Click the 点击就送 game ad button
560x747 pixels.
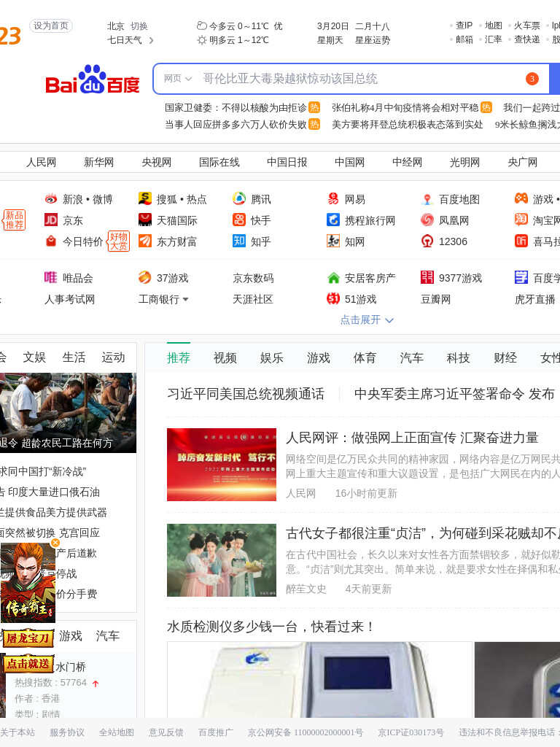[28, 664]
